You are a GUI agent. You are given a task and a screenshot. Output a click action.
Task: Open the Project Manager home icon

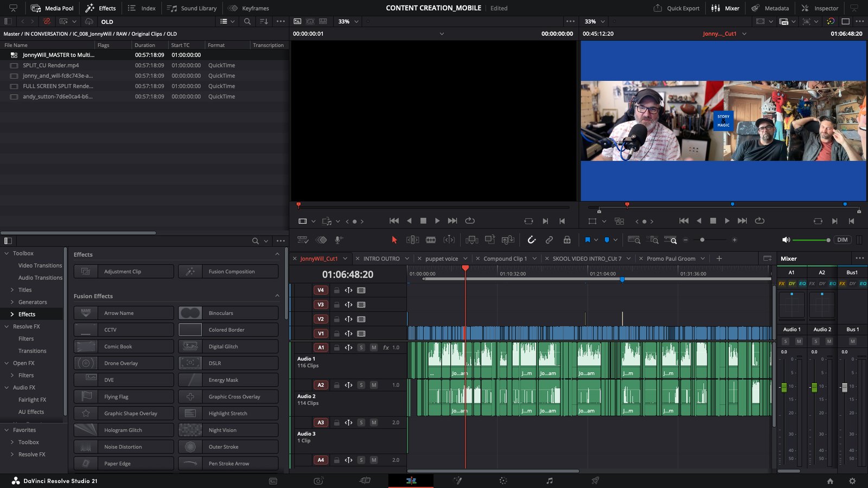(829, 481)
